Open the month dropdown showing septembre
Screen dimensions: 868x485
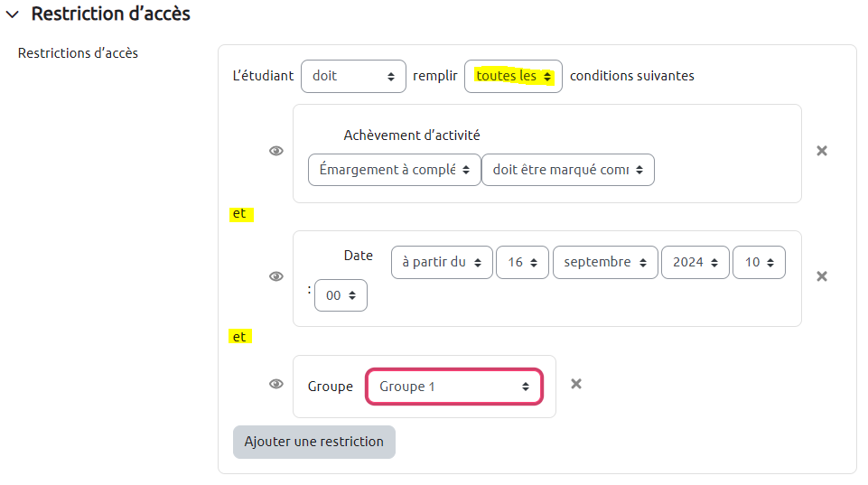tap(604, 263)
